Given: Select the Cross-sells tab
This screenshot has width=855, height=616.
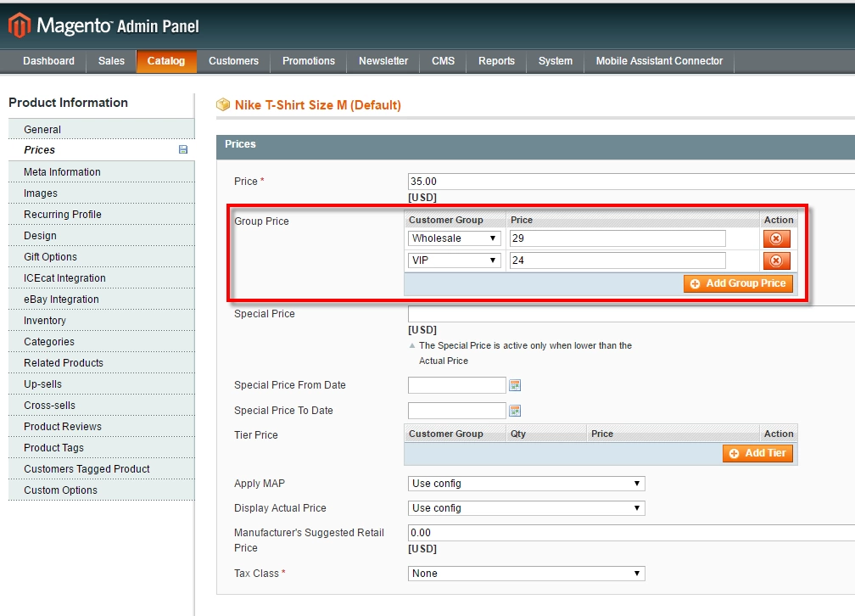Looking at the screenshot, I should [x=102, y=406].
